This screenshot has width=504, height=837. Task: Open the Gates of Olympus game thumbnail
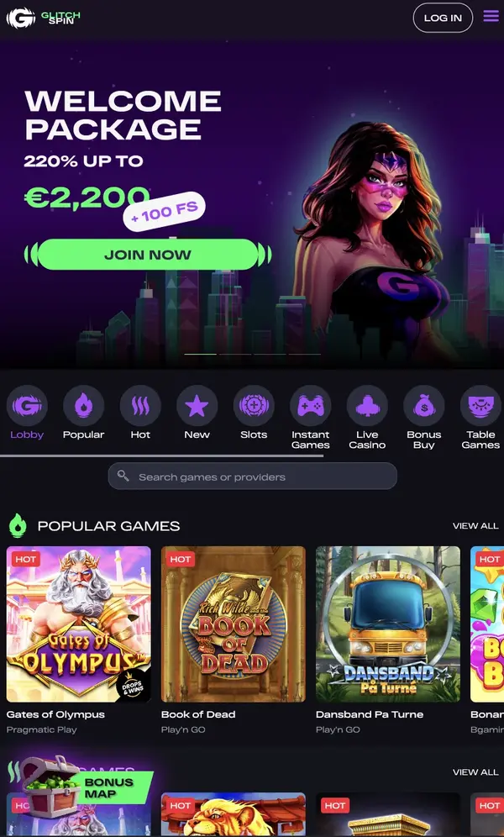[x=78, y=624]
